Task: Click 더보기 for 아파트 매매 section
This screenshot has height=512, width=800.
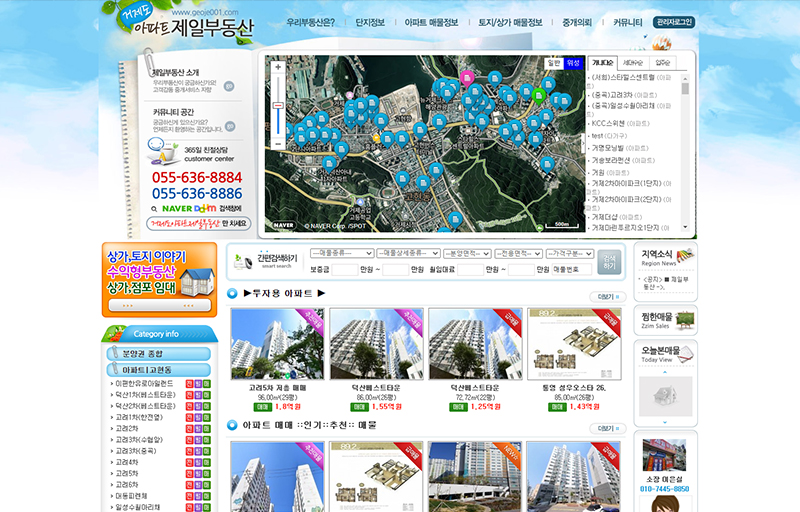Action: (607, 428)
